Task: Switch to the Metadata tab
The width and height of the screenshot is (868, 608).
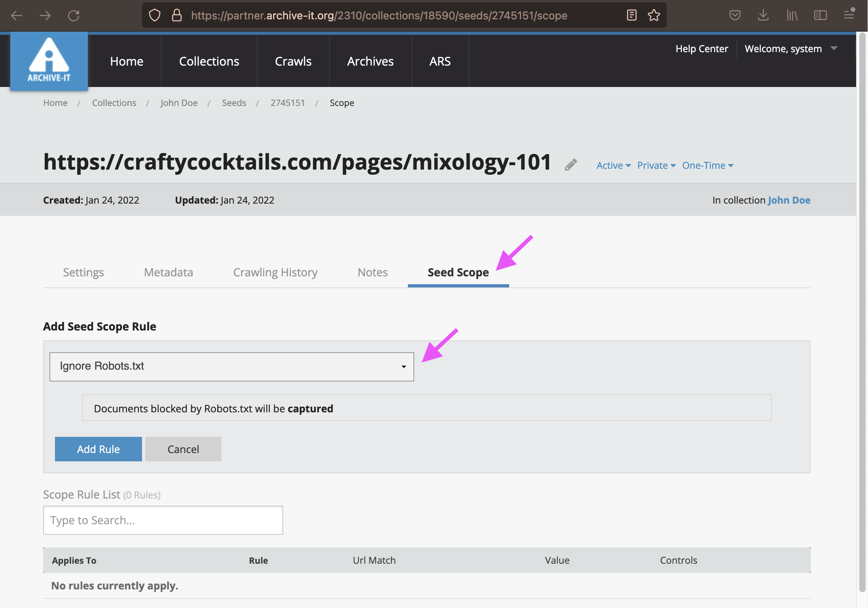Action: pos(168,272)
